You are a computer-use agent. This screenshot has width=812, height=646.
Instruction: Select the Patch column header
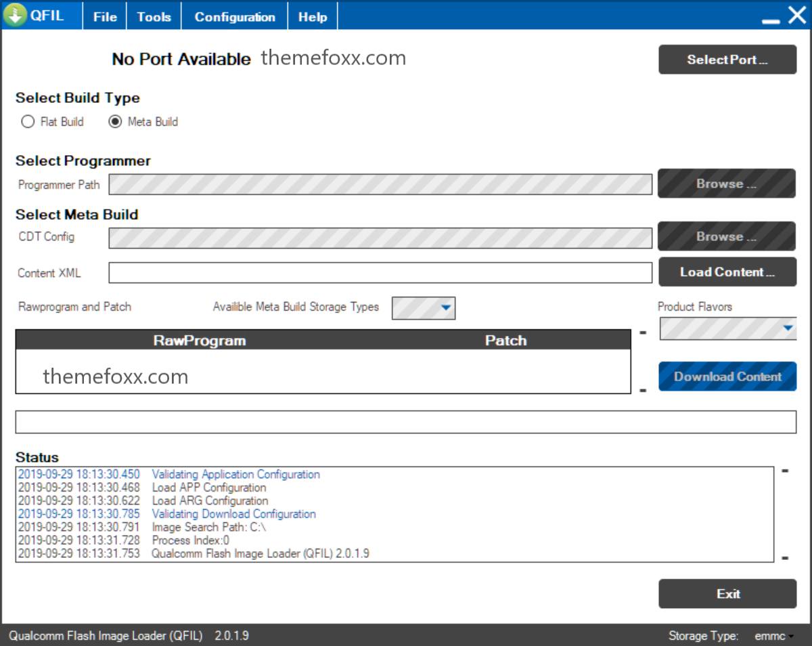coord(505,341)
